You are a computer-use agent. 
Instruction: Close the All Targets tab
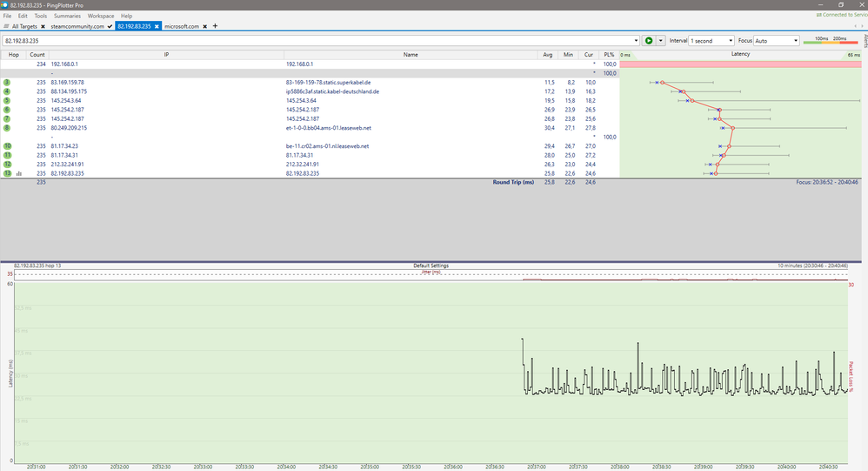[42, 27]
